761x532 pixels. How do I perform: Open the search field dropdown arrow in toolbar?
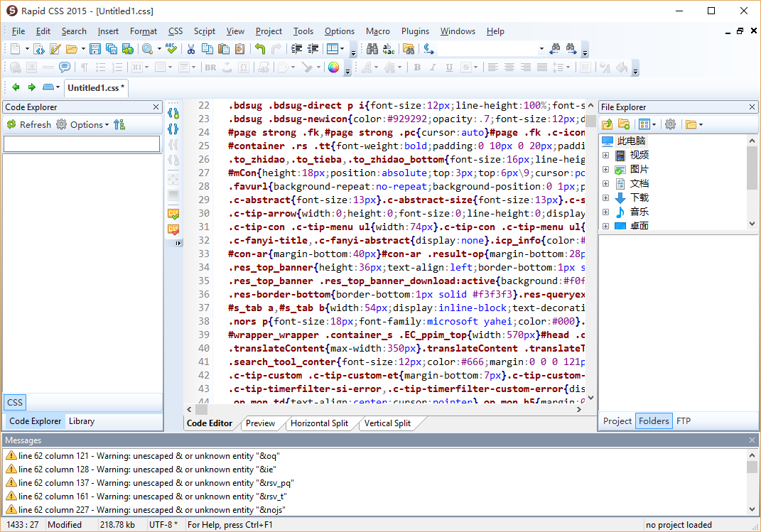coord(541,48)
